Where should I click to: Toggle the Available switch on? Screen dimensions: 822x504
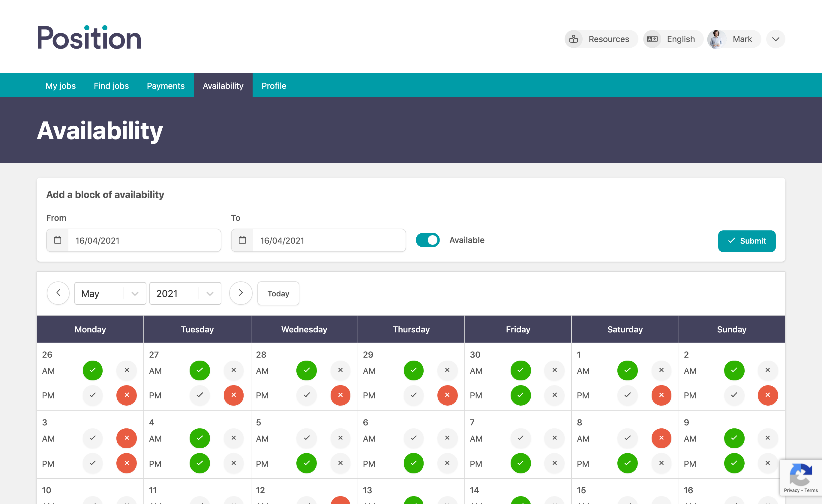click(428, 240)
